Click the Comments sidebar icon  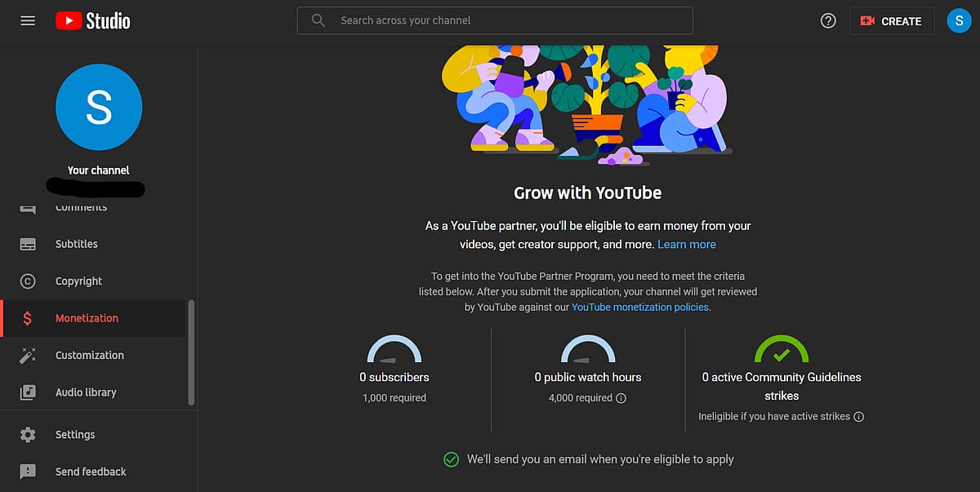(x=27, y=206)
